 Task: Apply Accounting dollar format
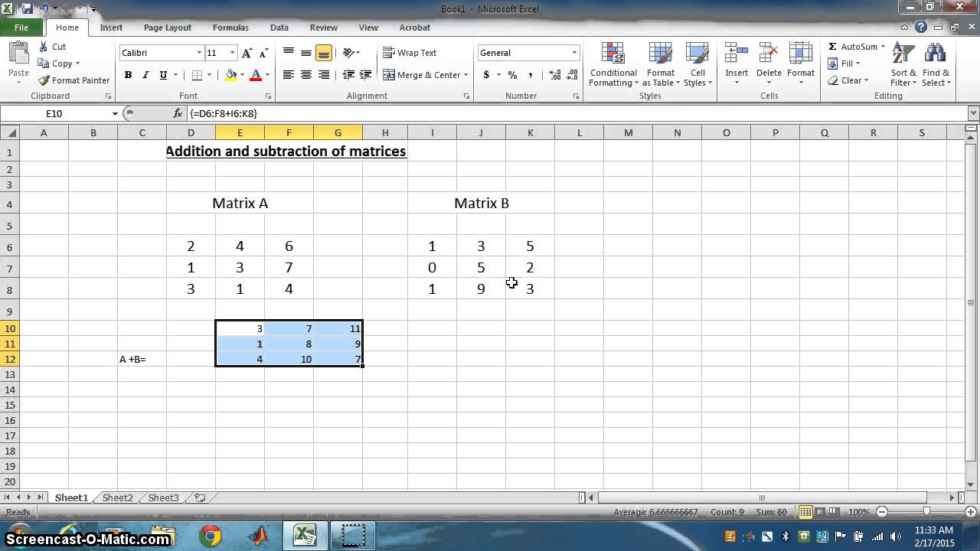(x=486, y=75)
